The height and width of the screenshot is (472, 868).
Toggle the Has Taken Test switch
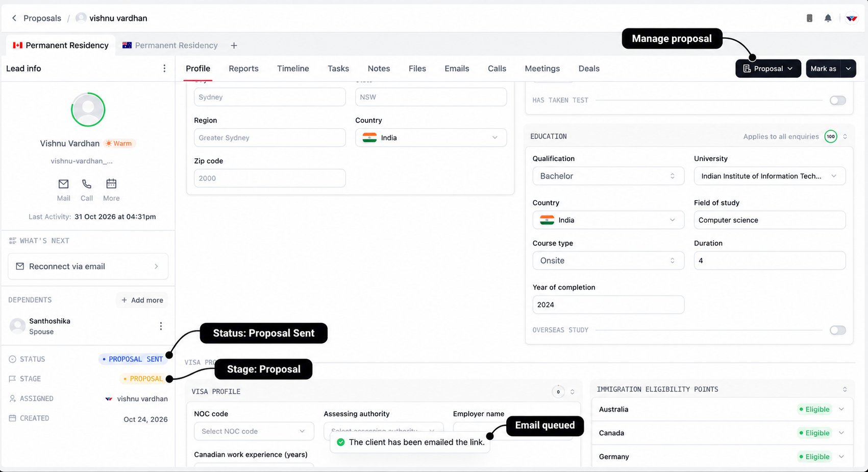[837, 101]
